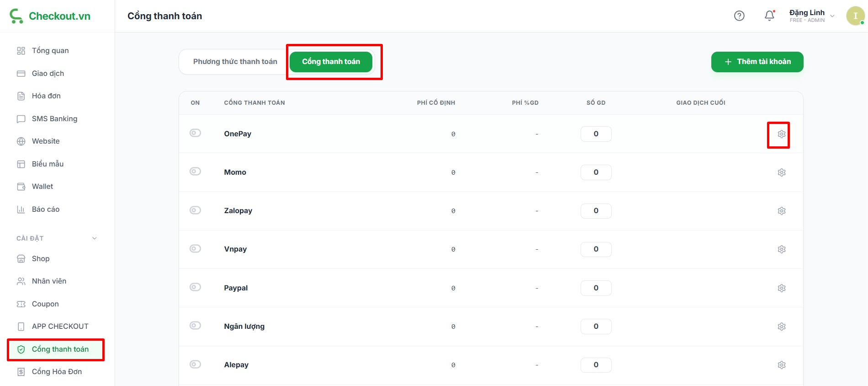Switch to Phương thức thanh toán tab

235,62
